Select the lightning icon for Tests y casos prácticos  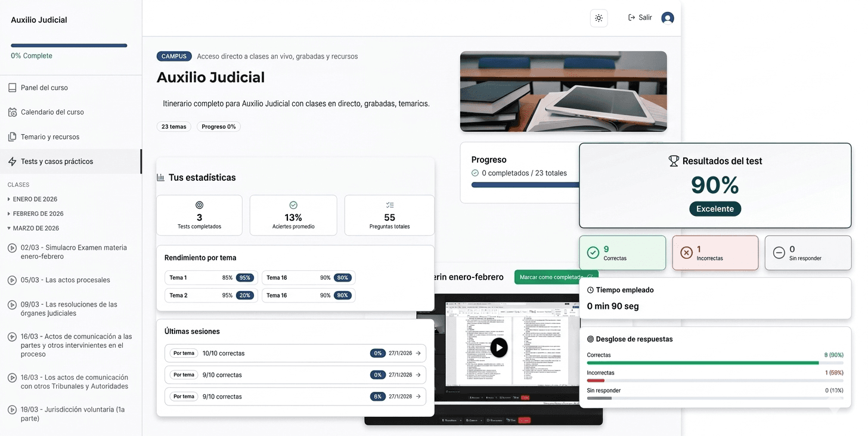click(x=13, y=161)
